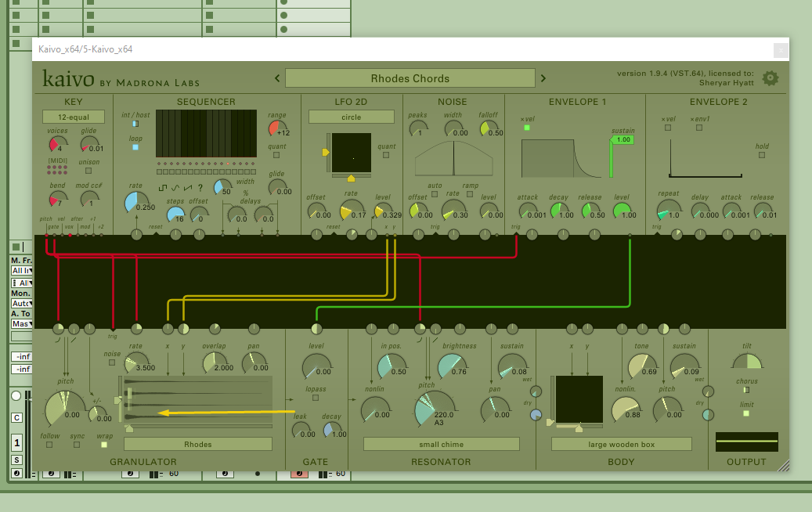Open the Kaivo settings gear
The image size is (812, 512).
770,78
